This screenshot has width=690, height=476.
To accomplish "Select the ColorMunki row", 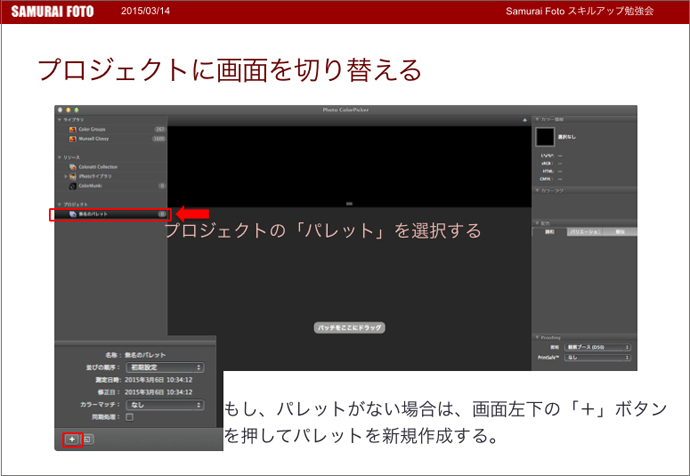I will click(111, 186).
